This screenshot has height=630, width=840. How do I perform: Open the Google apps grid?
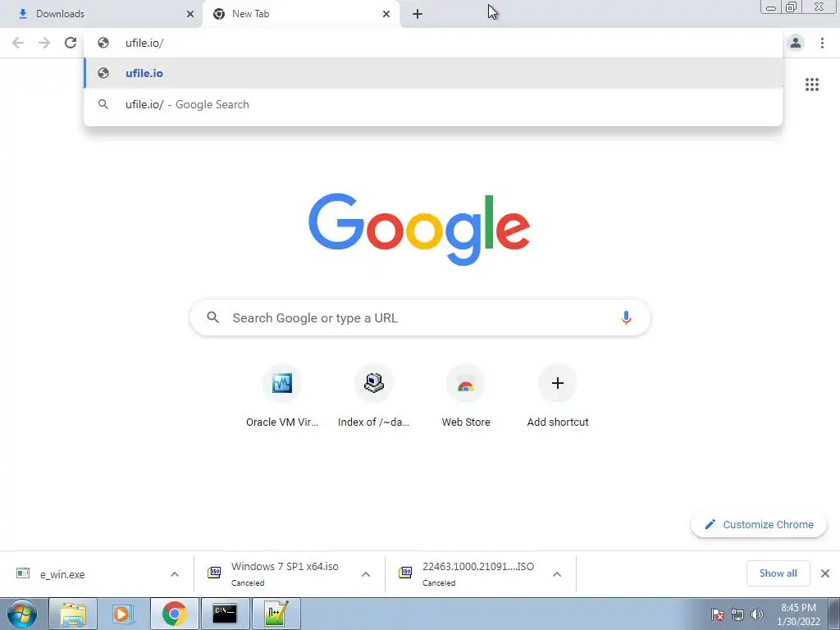point(812,84)
